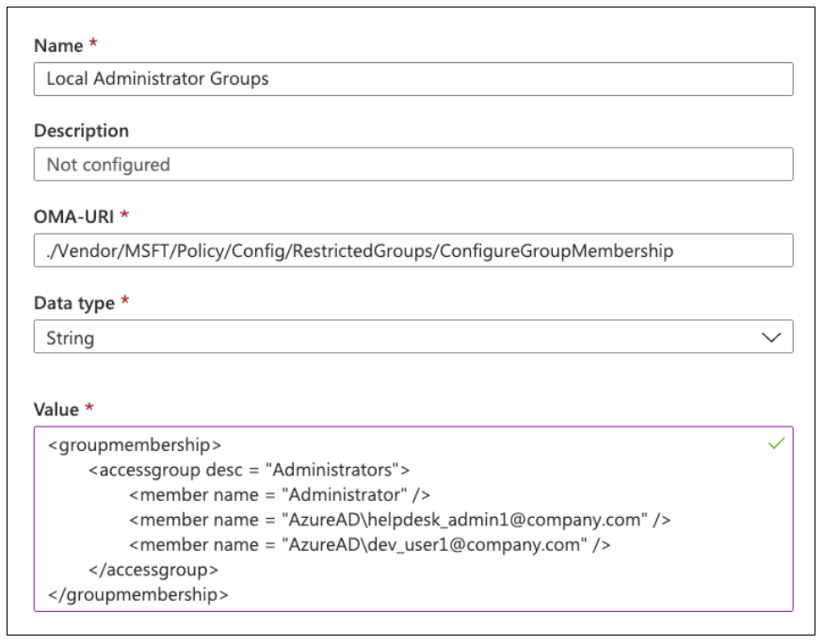Click the helpdesk_admin1@company.com member line
823x644 pixels.
[x=400, y=520]
